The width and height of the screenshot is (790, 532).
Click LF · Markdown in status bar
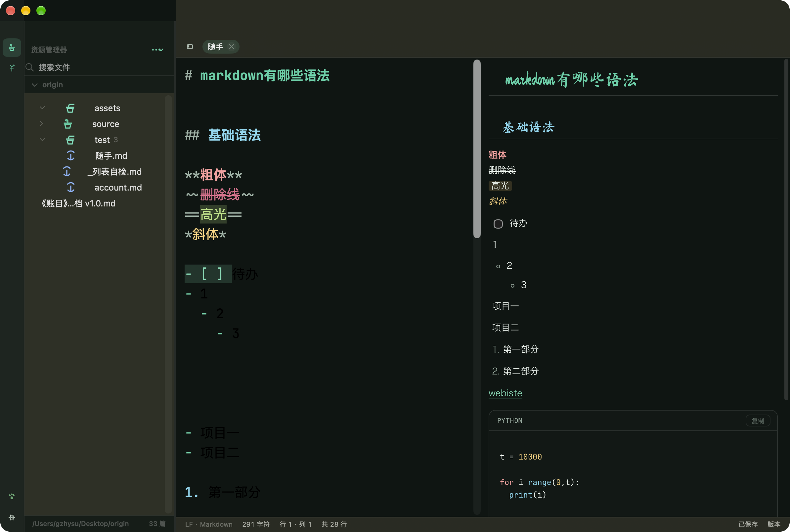pyautogui.click(x=209, y=524)
